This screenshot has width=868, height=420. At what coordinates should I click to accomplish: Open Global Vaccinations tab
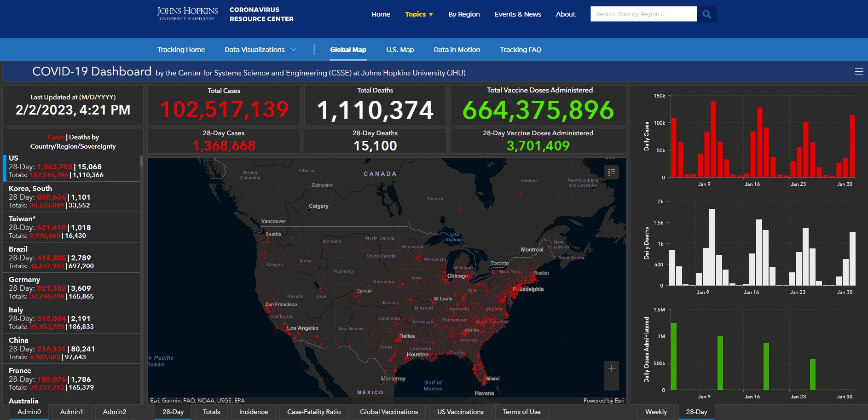[389, 412]
